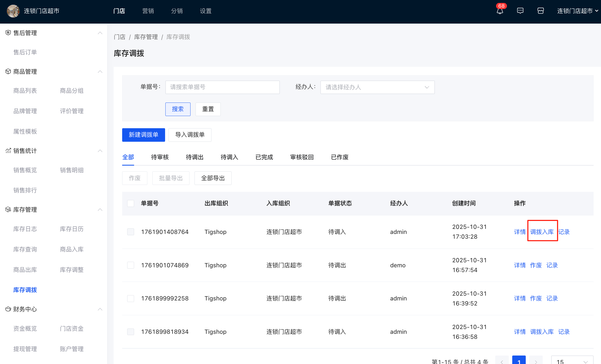The height and width of the screenshot is (364, 601).
Task: Switch to the 已完成 tab
Action: point(264,157)
